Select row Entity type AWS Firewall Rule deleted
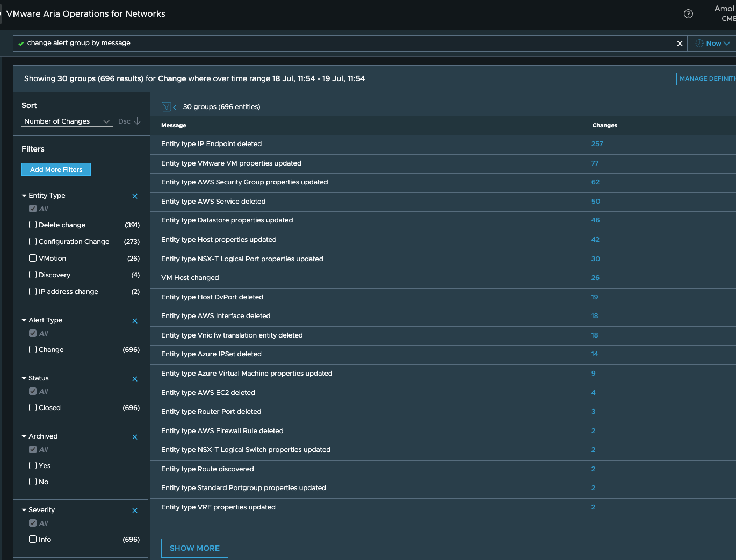 443,431
